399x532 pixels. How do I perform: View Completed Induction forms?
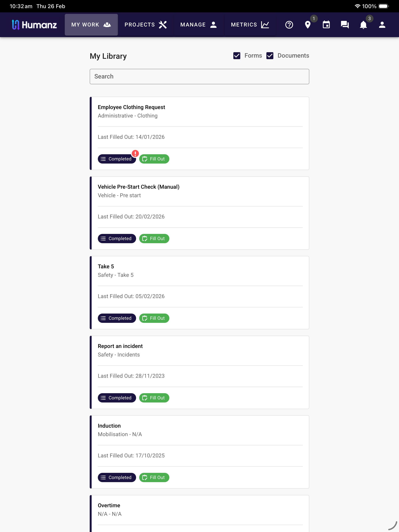coord(117,477)
